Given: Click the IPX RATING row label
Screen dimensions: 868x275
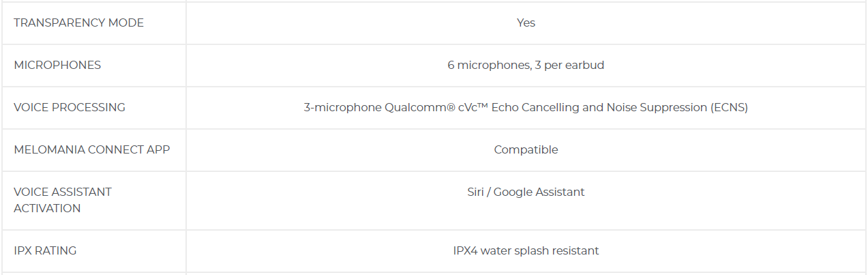Looking at the screenshot, I should (x=45, y=250).
